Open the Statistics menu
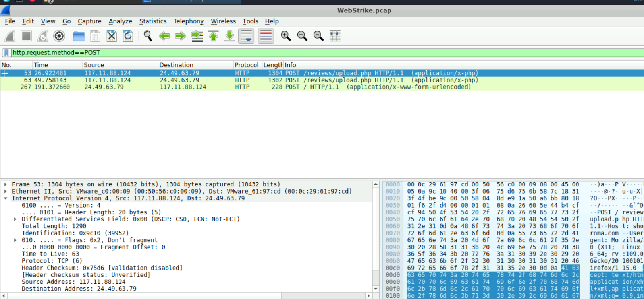This screenshot has height=299, width=644. (x=152, y=21)
